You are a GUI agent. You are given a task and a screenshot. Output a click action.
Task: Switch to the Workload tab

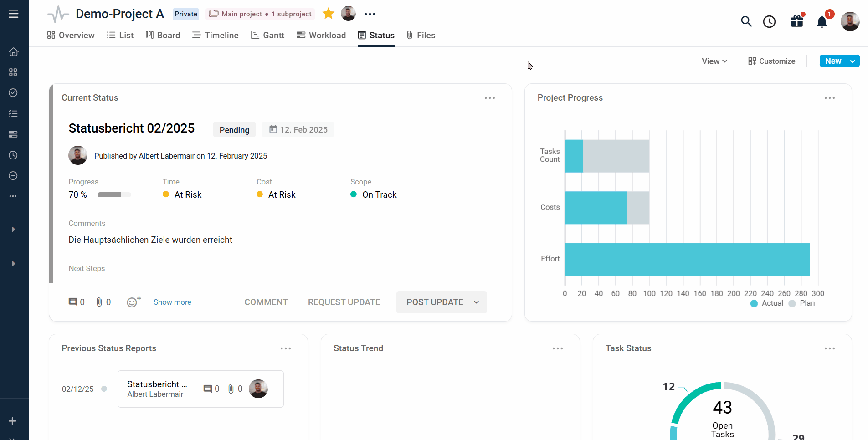(321, 35)
